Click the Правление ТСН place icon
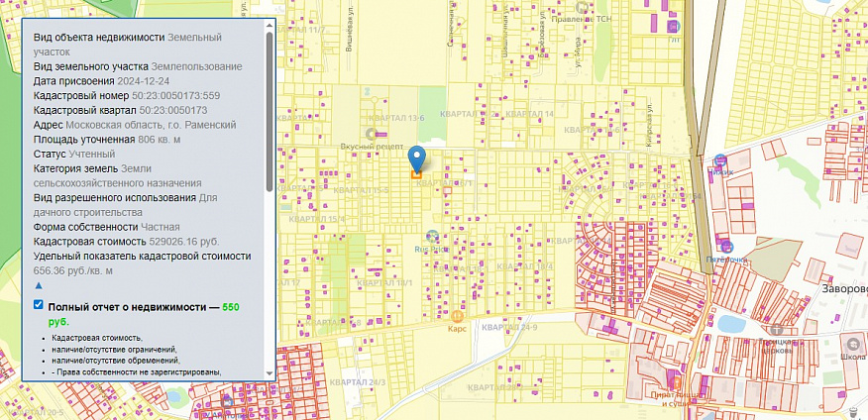The image size is (868, 420). pyautogui.click(x=582, y=7)
